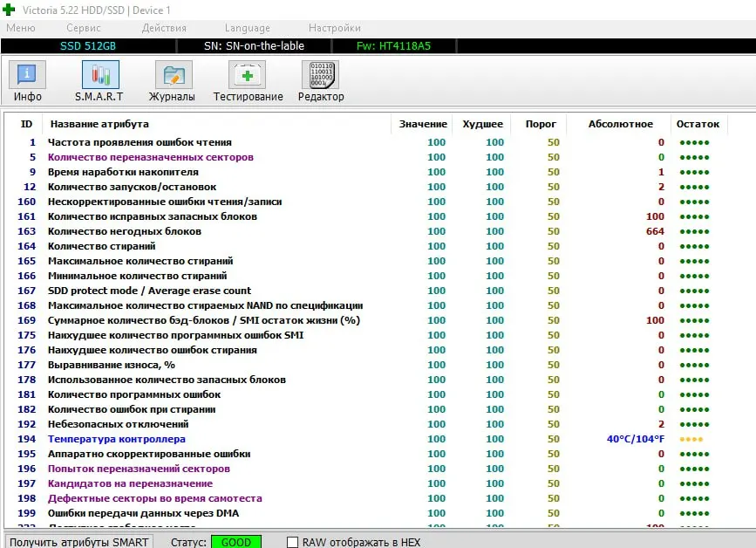Open the Настройки menu
This screenshot has height=548, width=756.
pyautogui.click(x=335, y=28)
